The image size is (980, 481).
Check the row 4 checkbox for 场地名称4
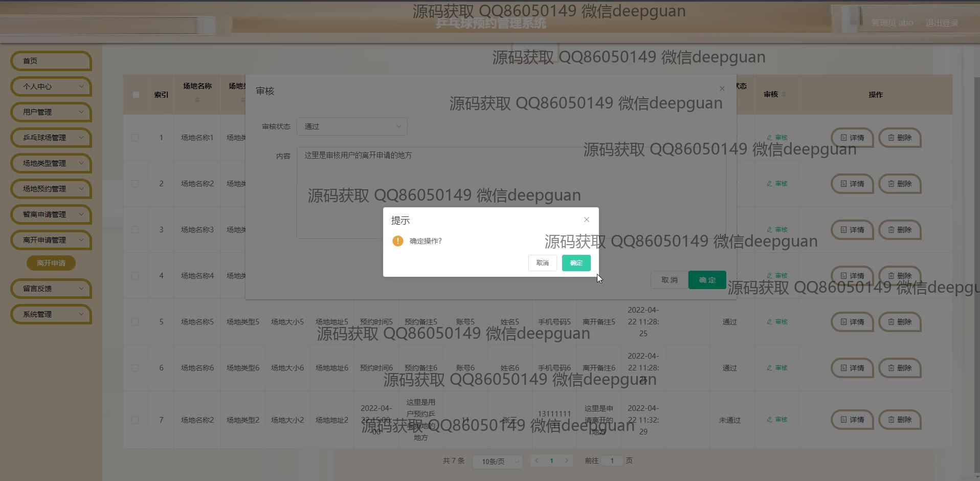[135, 276]
